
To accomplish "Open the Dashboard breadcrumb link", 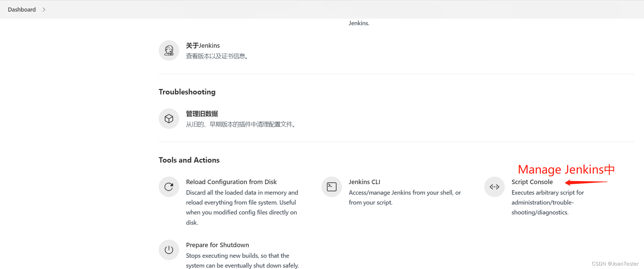I will point(22,10).
